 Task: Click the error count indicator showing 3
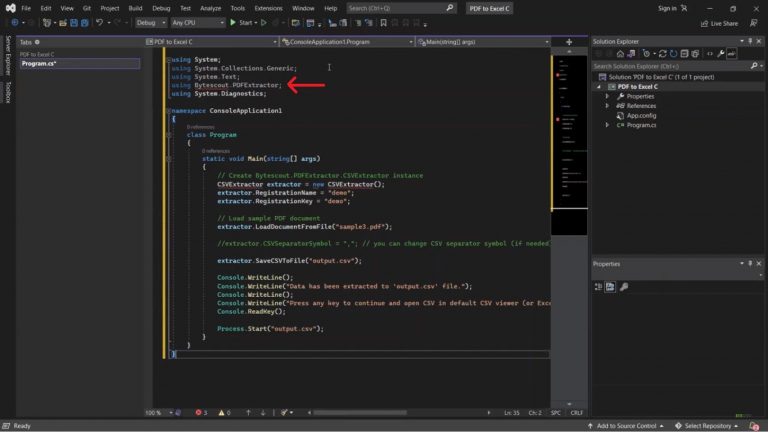(201, 412)
